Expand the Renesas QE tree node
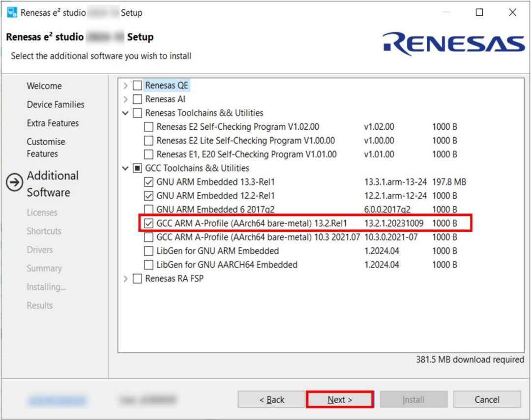The width and height of the screenshot is (531, 420). click(x=126, y=86)
